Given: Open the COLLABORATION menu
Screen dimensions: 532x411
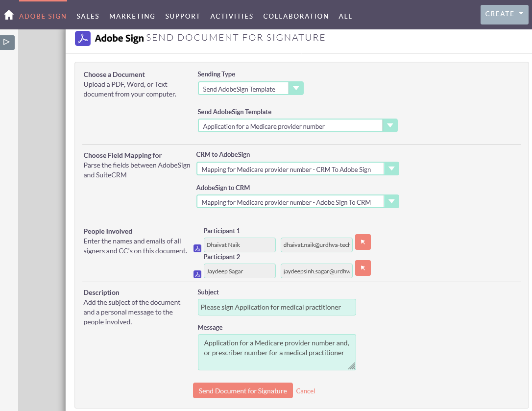Looking at the screenshot, I should coord(296,16).
